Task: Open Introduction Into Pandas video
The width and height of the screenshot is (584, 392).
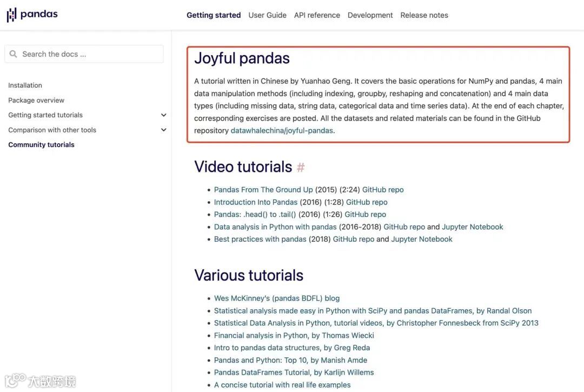Action: (255, 202)
